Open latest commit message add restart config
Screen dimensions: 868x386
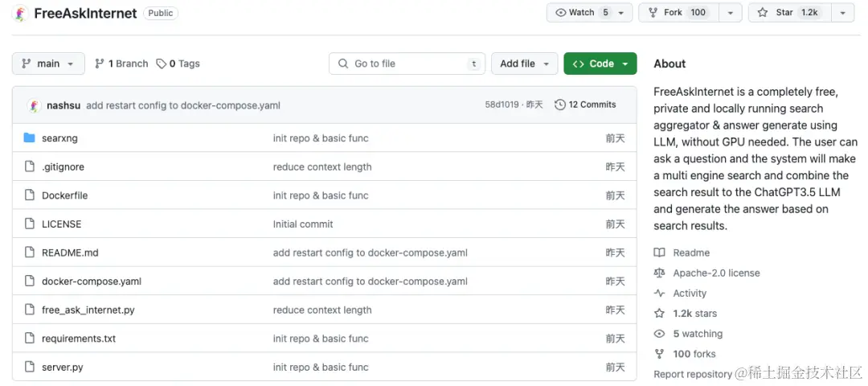click(x=183, y=105)
